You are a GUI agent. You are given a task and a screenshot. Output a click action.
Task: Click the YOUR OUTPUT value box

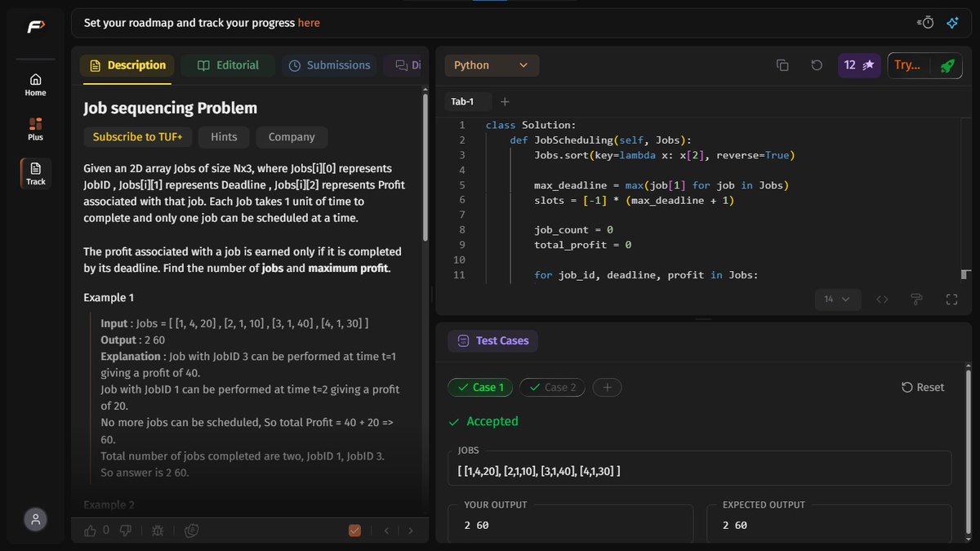pos(570,524)
